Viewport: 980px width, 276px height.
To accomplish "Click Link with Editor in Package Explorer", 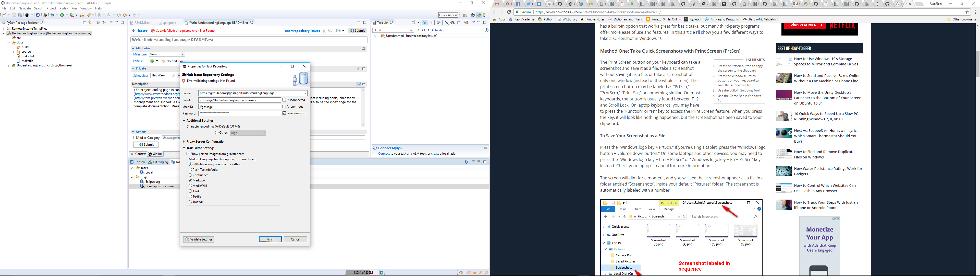I will (x=90, y=22).
